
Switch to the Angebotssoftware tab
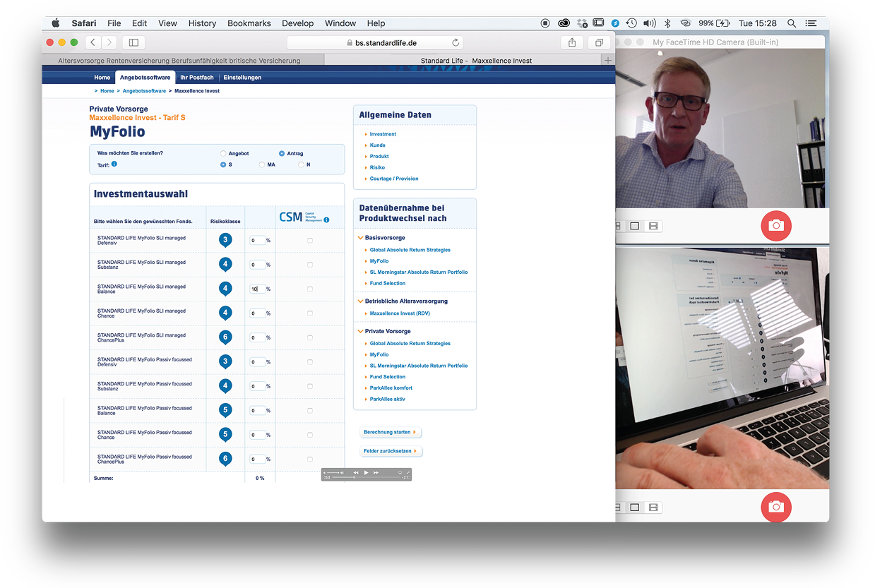(145, 78)
